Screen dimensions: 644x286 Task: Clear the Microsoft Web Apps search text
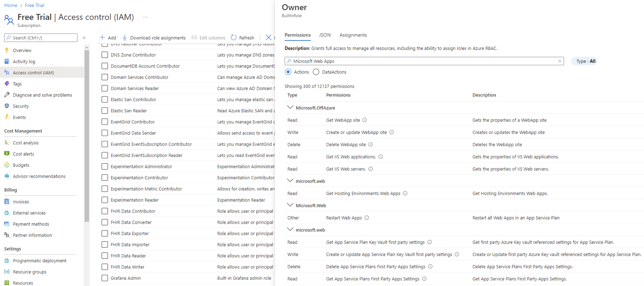pyautogui.click(x=560, y=61)
